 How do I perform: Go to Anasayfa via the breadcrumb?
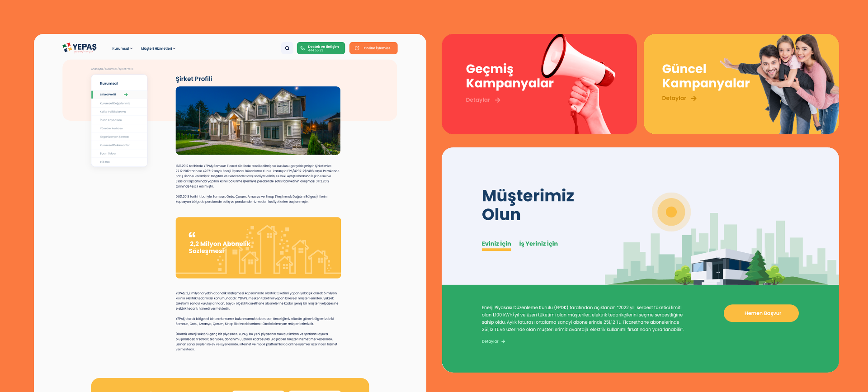pyautogui.click(x=96, y=69)
